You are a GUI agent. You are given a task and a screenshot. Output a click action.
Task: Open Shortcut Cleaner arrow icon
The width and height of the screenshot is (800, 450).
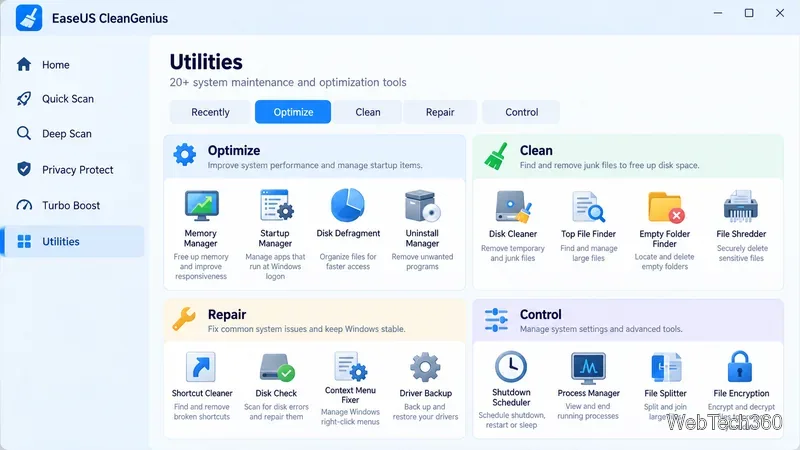[x=201, y=367]
